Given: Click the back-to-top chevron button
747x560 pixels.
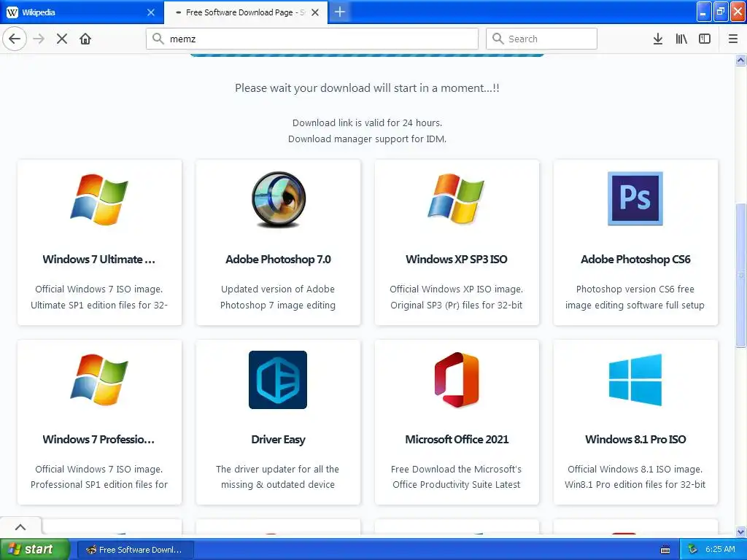Looking at the screenshot, I should (20, 527).
